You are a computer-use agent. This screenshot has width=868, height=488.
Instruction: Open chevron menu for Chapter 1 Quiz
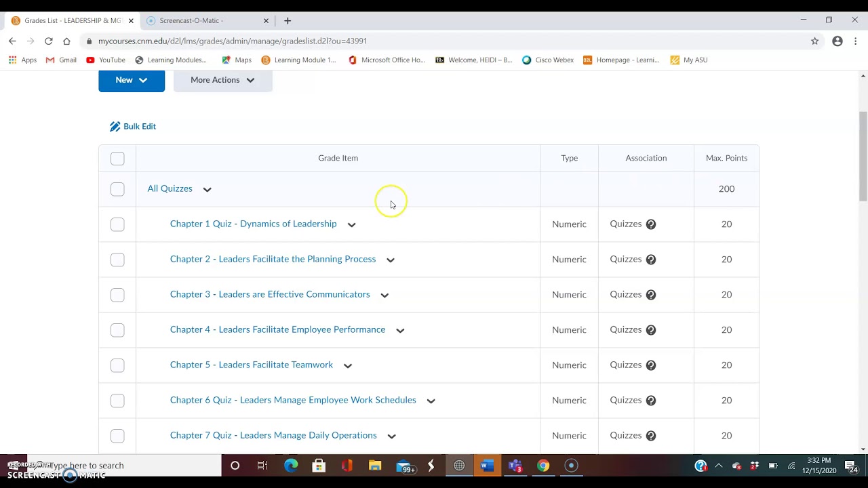[x=351, y=224]
